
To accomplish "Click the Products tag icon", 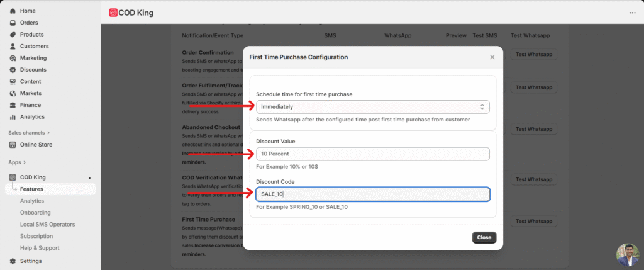I will tap(13, 35).
